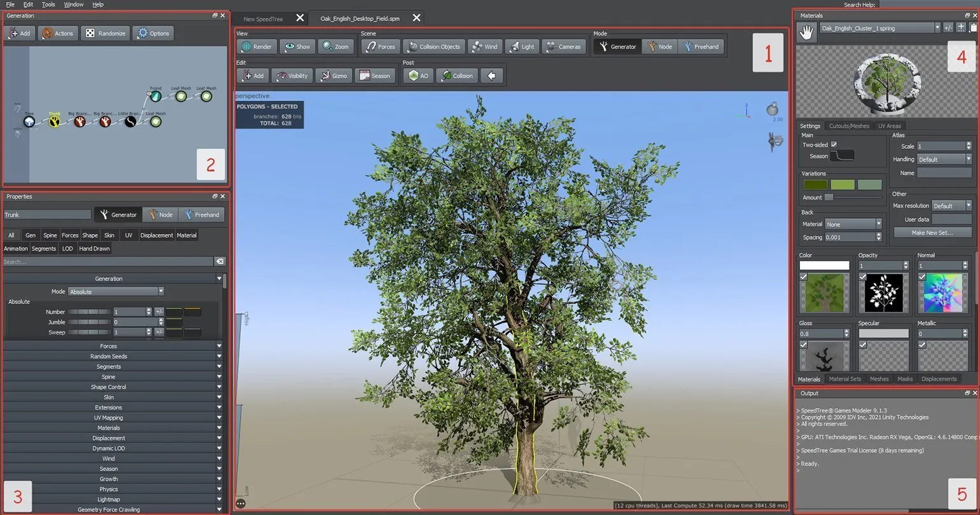Click the Light scene button
980x515 pixels.
click(x=521, y=46)
